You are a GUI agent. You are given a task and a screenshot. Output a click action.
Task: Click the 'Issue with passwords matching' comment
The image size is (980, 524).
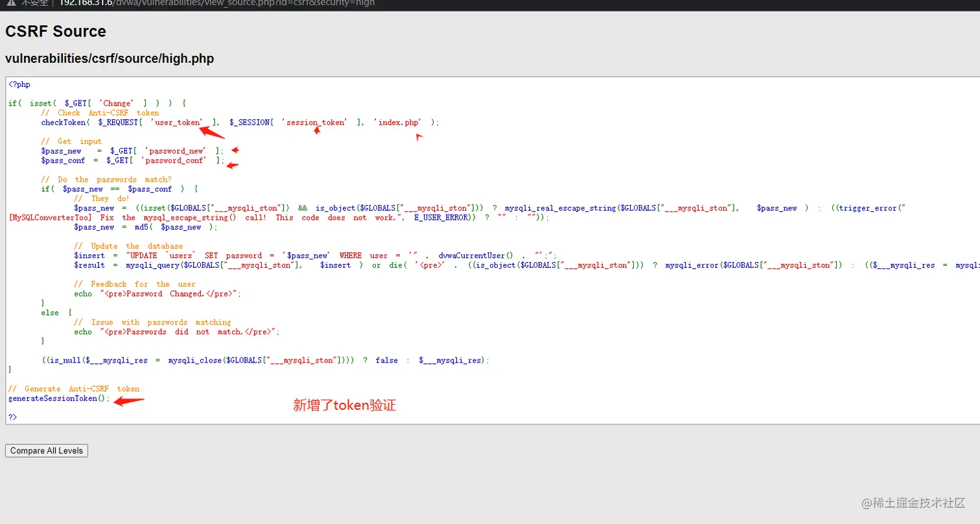pos(152,322)
